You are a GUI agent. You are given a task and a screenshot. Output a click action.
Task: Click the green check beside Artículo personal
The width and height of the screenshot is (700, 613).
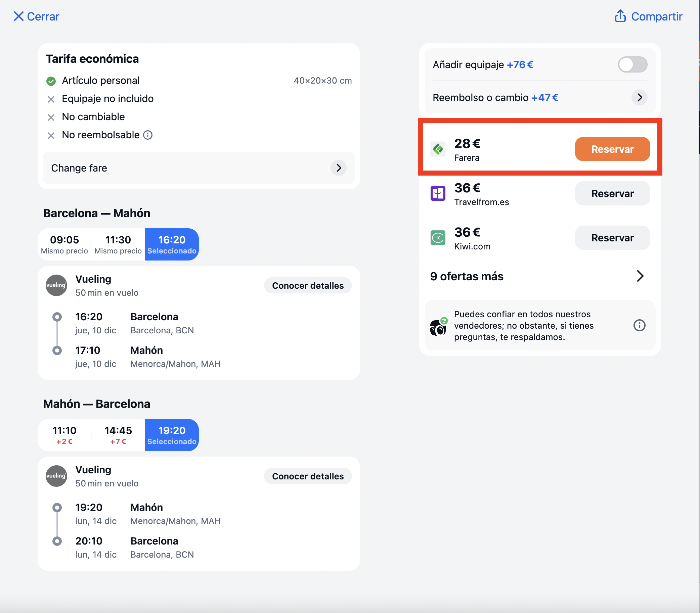(x=51, y=81)
